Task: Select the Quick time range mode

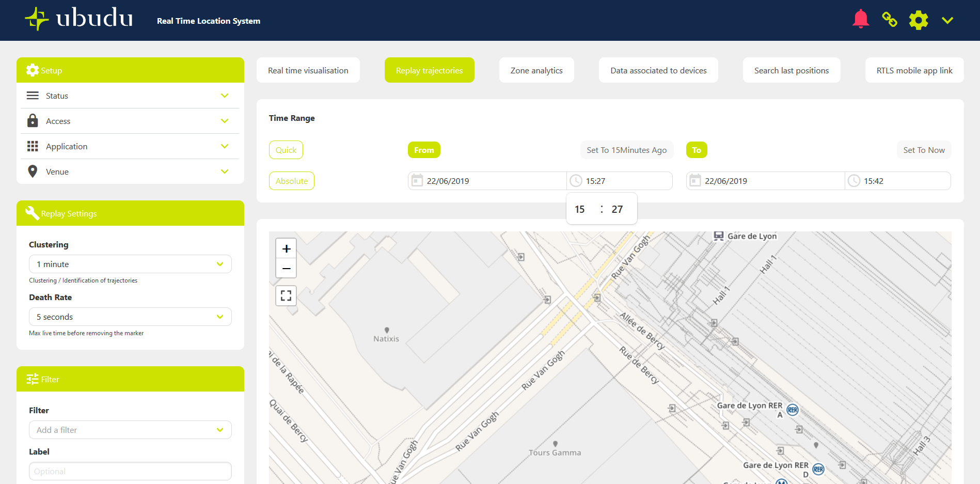Action: tap(286, 150)
